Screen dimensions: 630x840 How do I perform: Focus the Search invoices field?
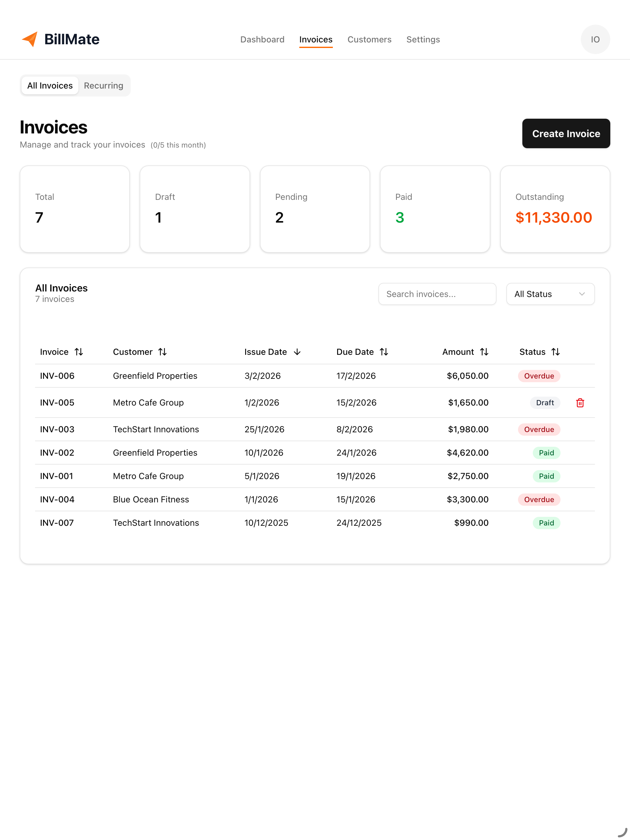437,294
